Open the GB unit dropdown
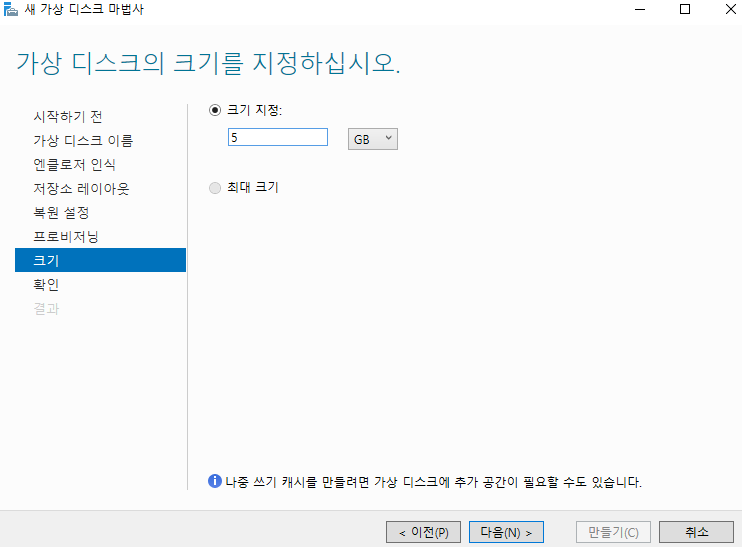 click(x=373, y=139)
